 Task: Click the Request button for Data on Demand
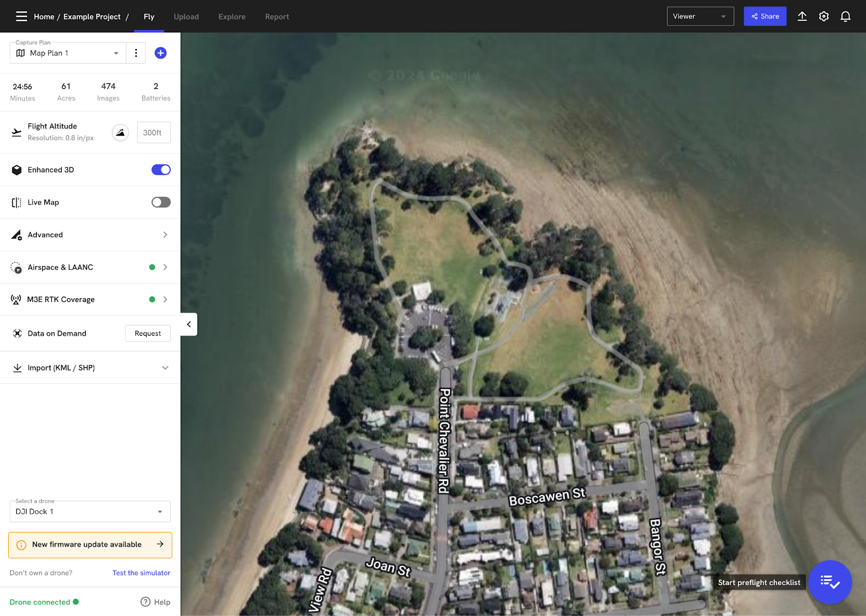pyautogui.click(x=148, y=333)
